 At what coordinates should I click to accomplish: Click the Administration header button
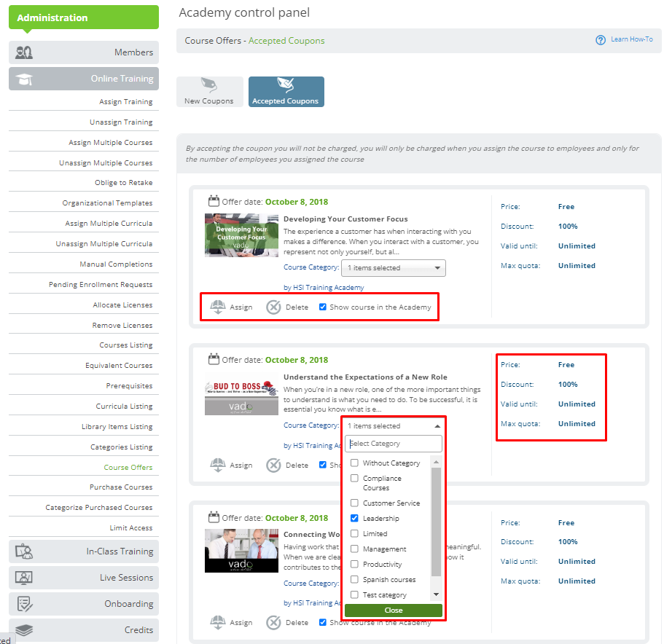pyautogui.click(x=84, y=17)
